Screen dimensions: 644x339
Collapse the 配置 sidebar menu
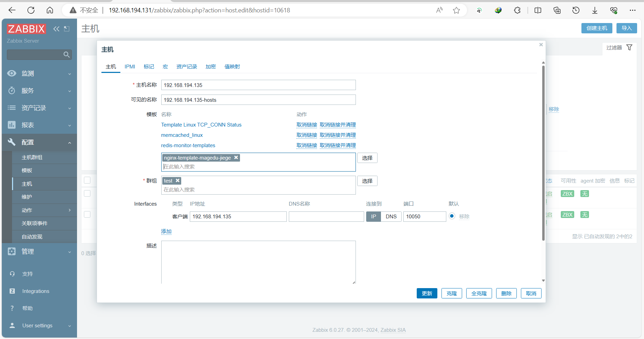point(39,142)
